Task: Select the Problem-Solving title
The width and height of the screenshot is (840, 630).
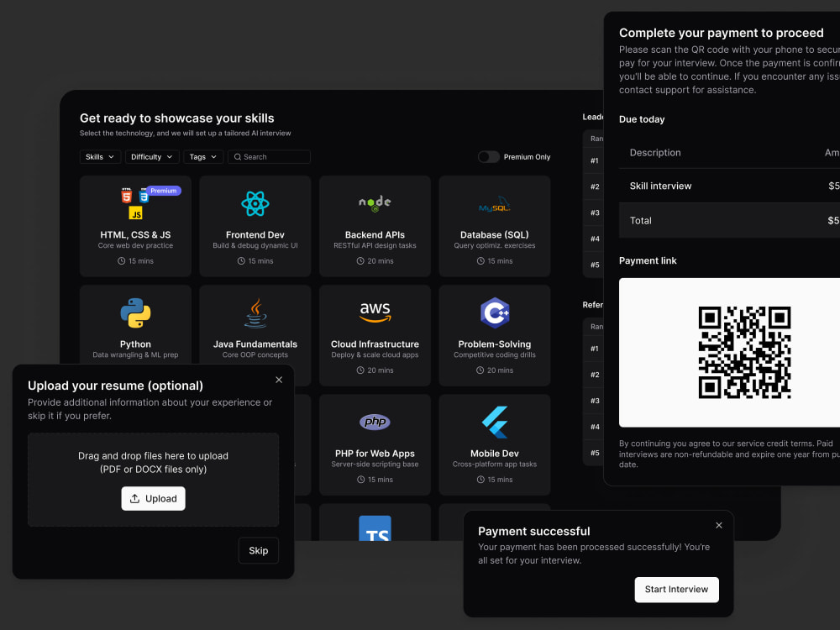Action: click(495, 344)
